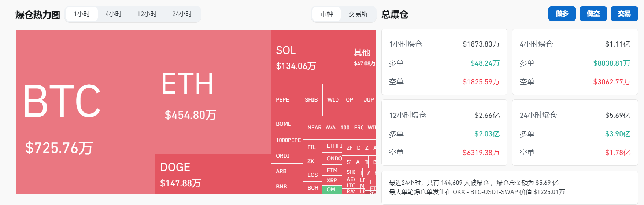The image size is (644, 205).
Task: Open the 1小时爆仓 summary card
Action: [x=444, y=62]
